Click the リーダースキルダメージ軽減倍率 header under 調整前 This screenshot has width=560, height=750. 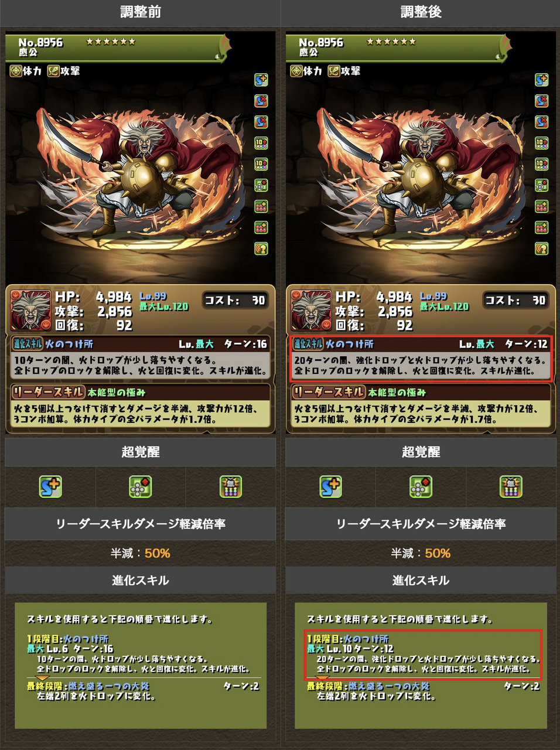point(141,524)
